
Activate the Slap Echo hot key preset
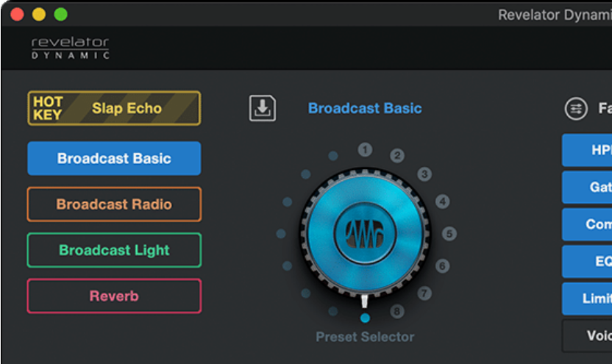114,108
